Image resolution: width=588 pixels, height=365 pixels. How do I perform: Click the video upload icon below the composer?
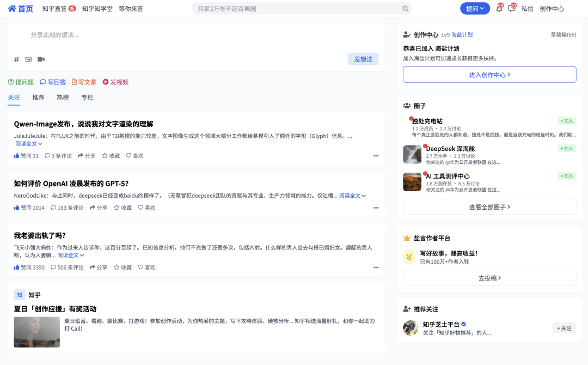tap(41, 59)
